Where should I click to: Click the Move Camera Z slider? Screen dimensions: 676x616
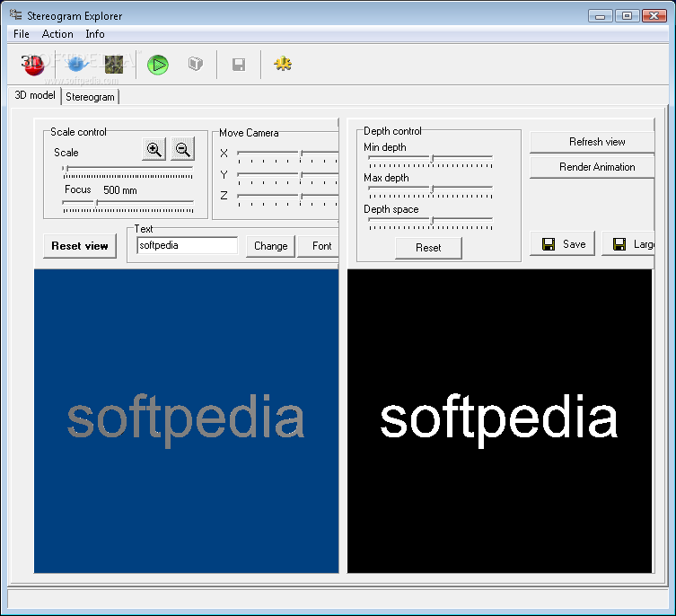click(287, 198)
